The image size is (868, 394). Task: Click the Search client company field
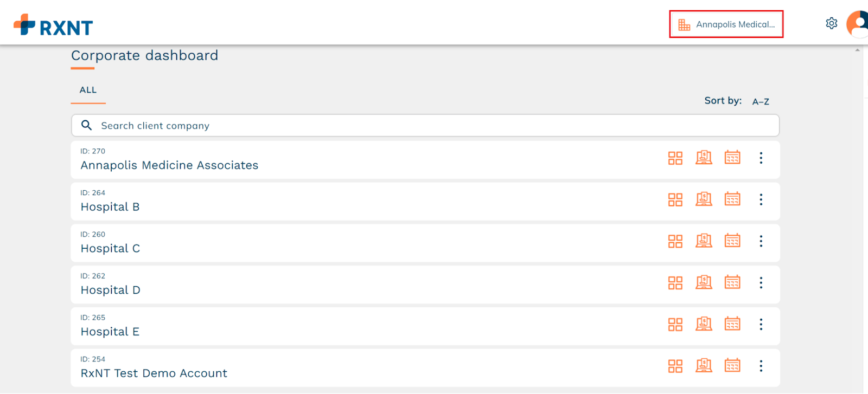coord(425,126)
